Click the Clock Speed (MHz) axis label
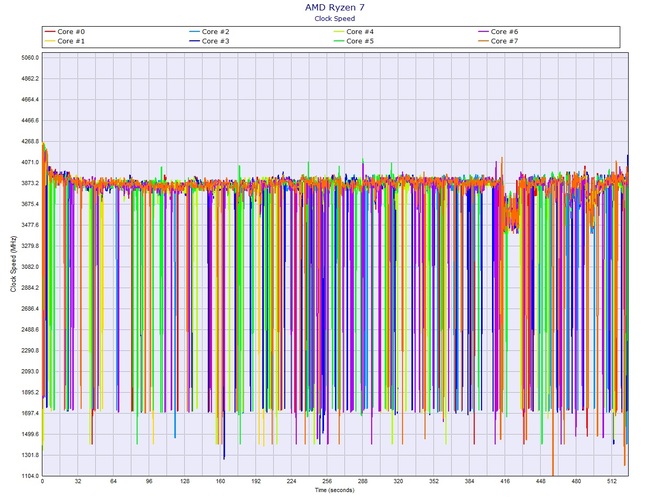Viewport: 670px width, 502px height. coord(13,264)
